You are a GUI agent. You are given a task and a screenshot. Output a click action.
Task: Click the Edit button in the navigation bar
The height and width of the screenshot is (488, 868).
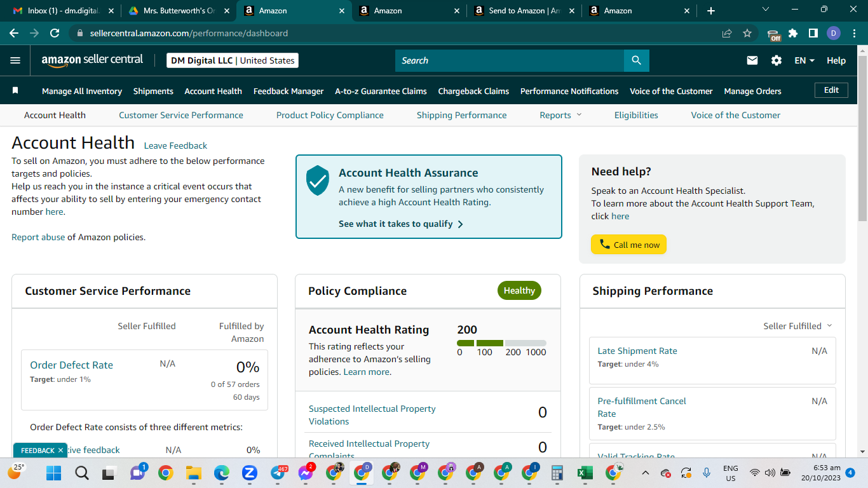(x=831, y=90)
